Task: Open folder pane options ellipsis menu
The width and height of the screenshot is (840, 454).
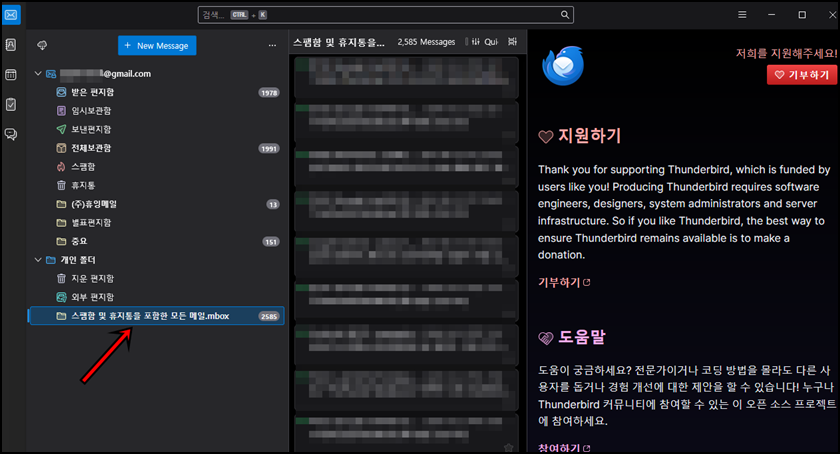Action: click(x=272, y=46)
